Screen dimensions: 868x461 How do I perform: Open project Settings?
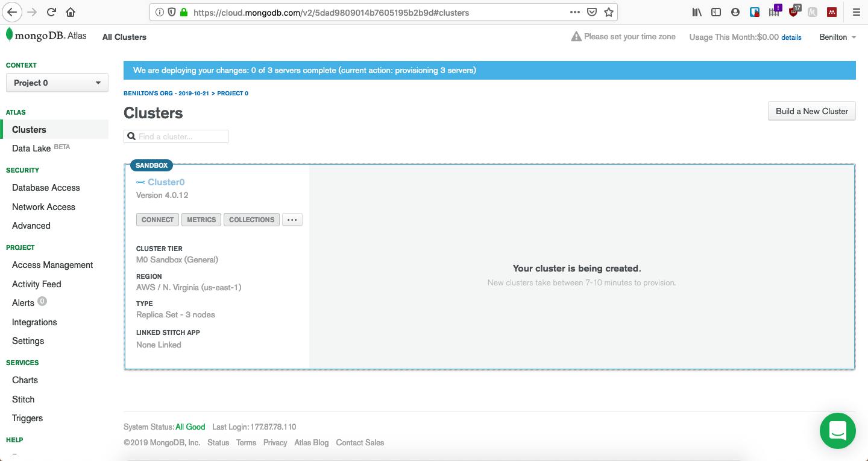pyautogui.click(x=28, y=341)
